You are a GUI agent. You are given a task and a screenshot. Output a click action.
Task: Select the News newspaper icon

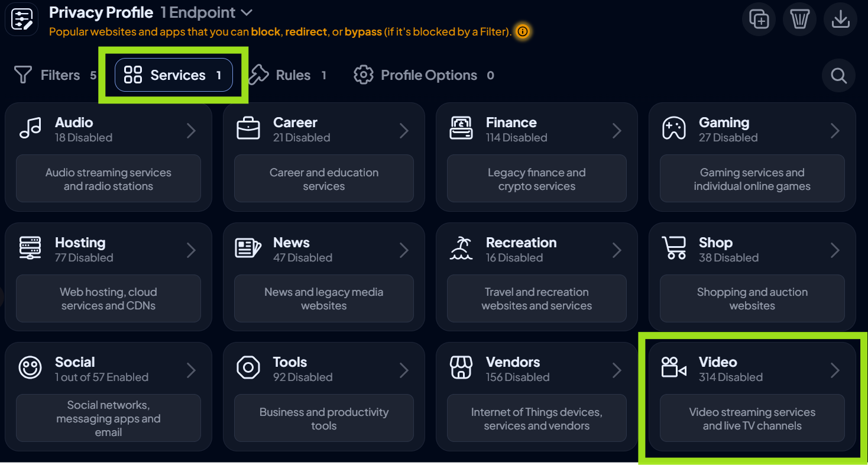point(248,248)
